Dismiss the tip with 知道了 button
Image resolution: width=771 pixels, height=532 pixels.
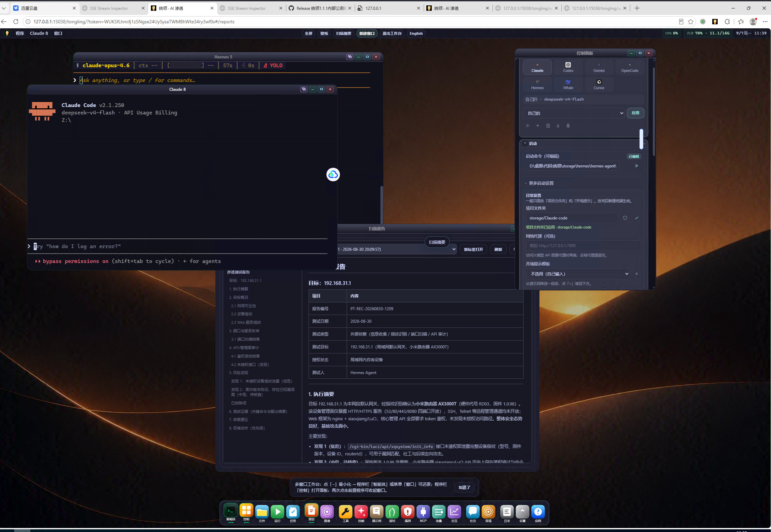(464, 487)
